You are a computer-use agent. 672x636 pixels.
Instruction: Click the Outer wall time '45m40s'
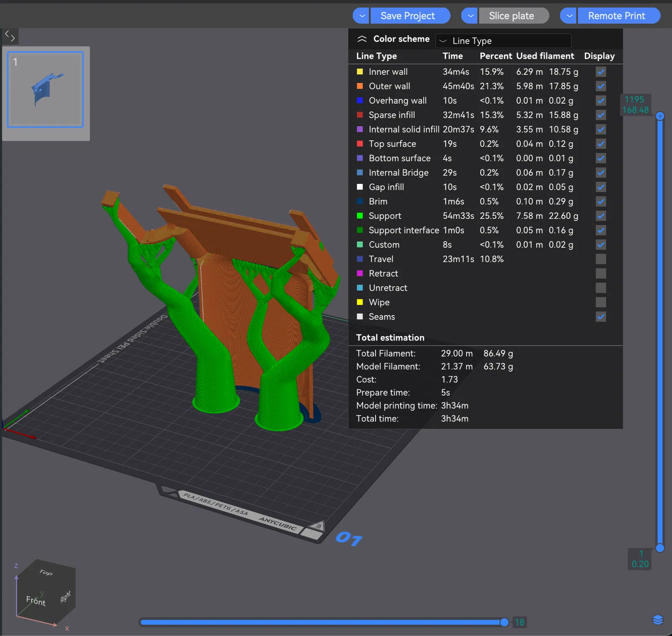(458, 86)
